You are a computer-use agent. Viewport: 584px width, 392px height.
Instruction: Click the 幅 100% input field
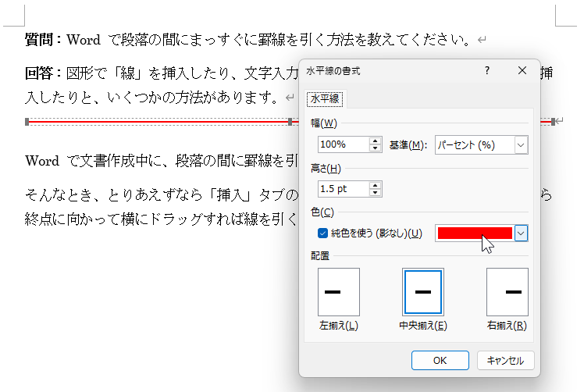pos(344,145)
